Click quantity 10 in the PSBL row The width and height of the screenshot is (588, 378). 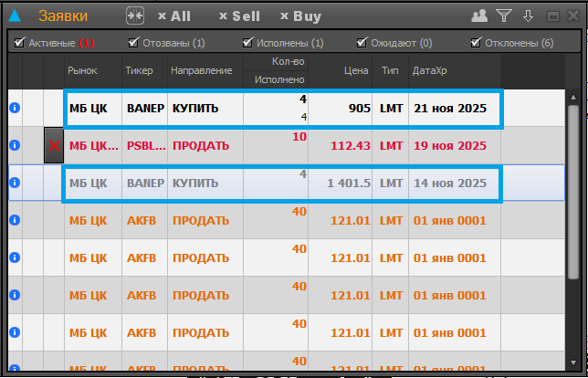click(x=299, y=137)
